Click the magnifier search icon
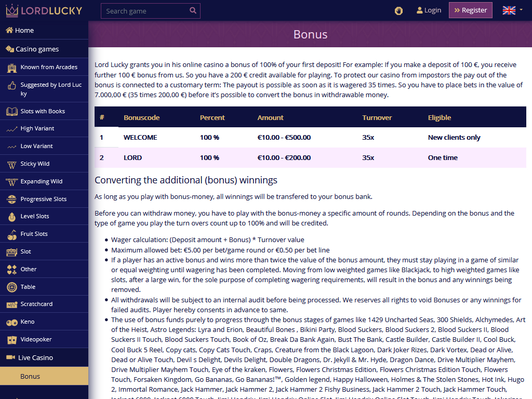The image size is (532, 399). (x=193, y=10)
